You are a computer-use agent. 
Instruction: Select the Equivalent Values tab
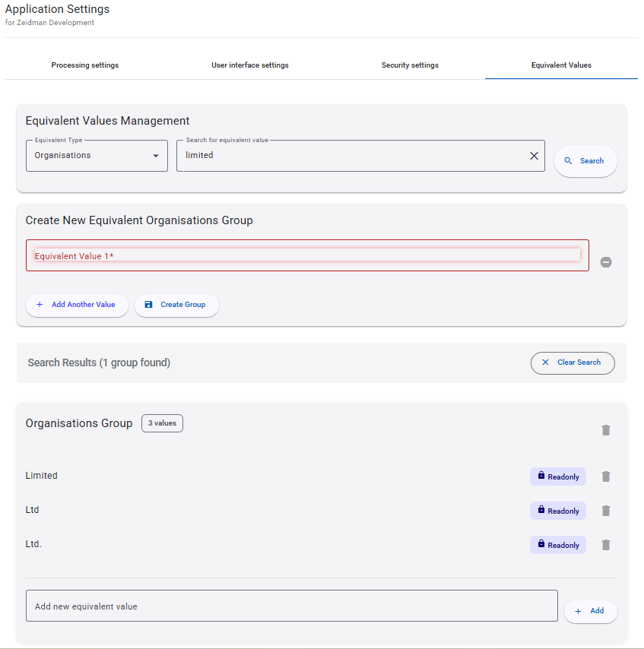tap(561, 65)
